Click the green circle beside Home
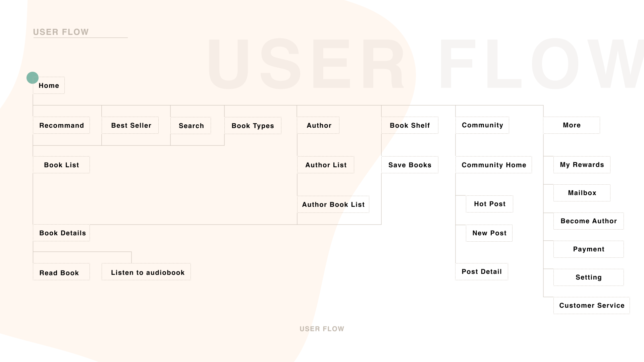Image resolution: width=644 pixels, height=362 pixels. click(x=33, y=78)
